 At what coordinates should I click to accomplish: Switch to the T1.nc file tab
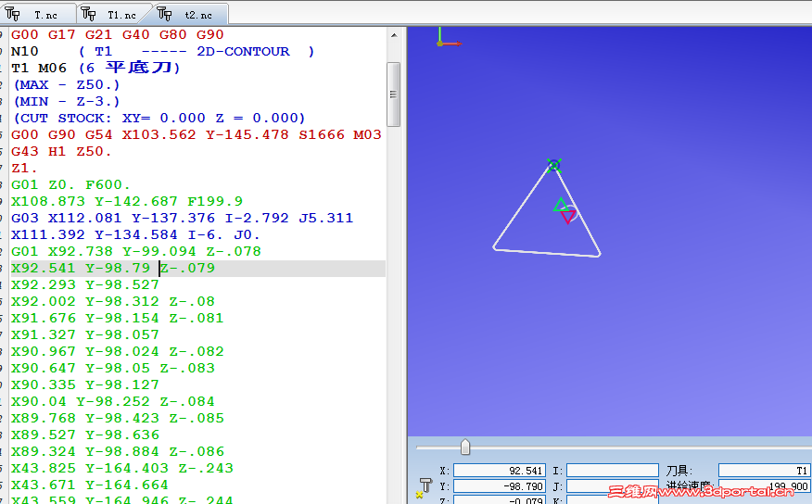pyautogui.click(x=114, y=14)
